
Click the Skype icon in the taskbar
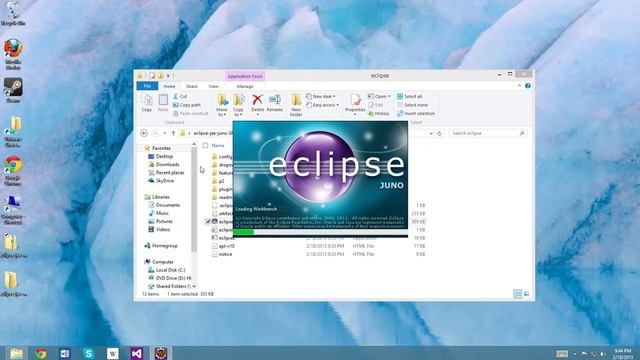coord(89,353)
